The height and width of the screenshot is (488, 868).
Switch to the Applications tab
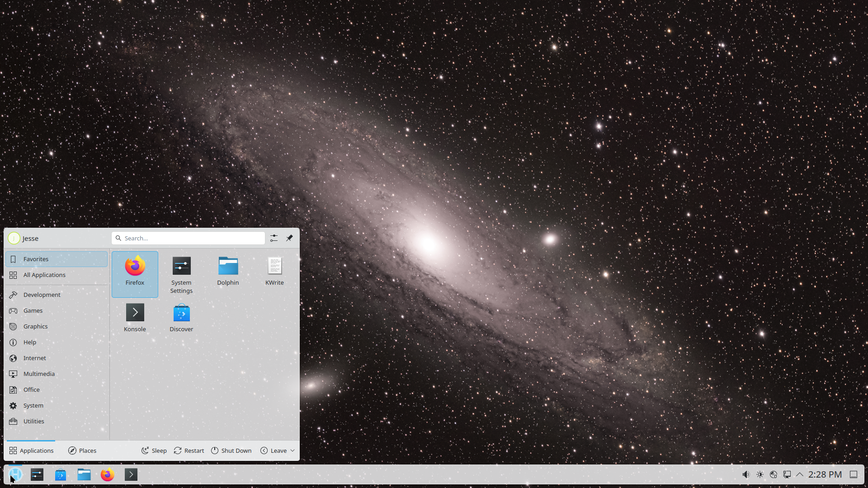(31, 450)
